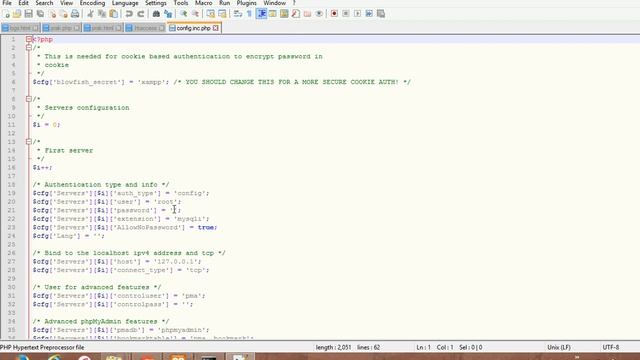Image resolution: width=640 pixels, height=360 pixels.
Task: Click Run macro multiple times icon
Action: click(369, 14)
